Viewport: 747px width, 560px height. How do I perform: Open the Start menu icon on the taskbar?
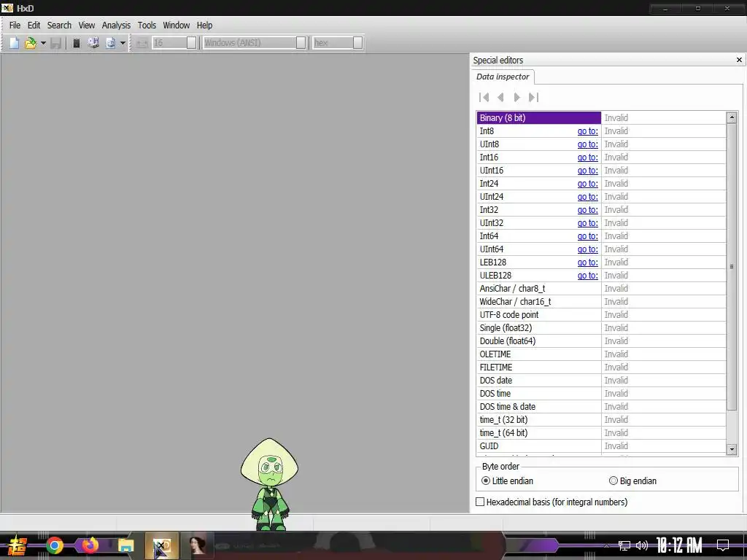click(x=18, y=545)
